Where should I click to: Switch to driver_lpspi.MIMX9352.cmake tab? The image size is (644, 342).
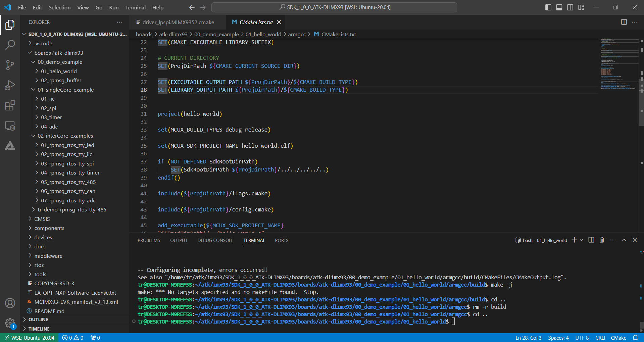(x=178, y=22)
